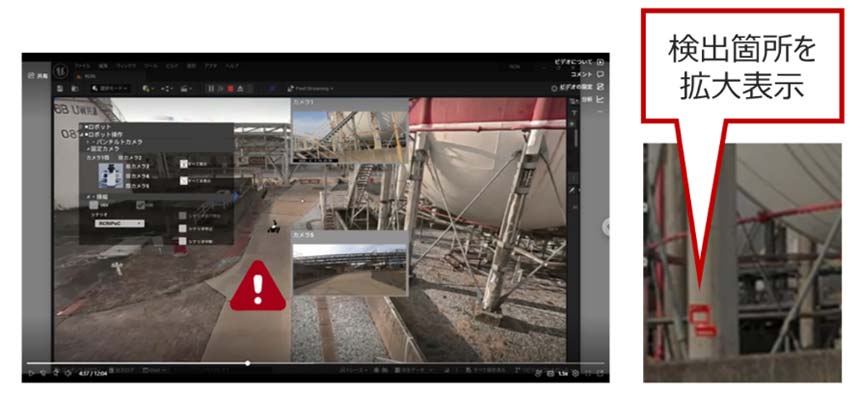
Task: Click the Unreal Engine logo icon
Action: click(60, 71)
